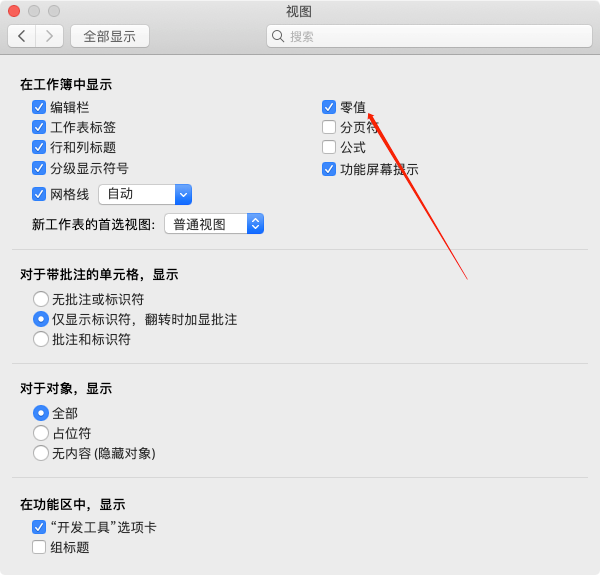Enable the 组标题 checkbox

pos(39,547)
